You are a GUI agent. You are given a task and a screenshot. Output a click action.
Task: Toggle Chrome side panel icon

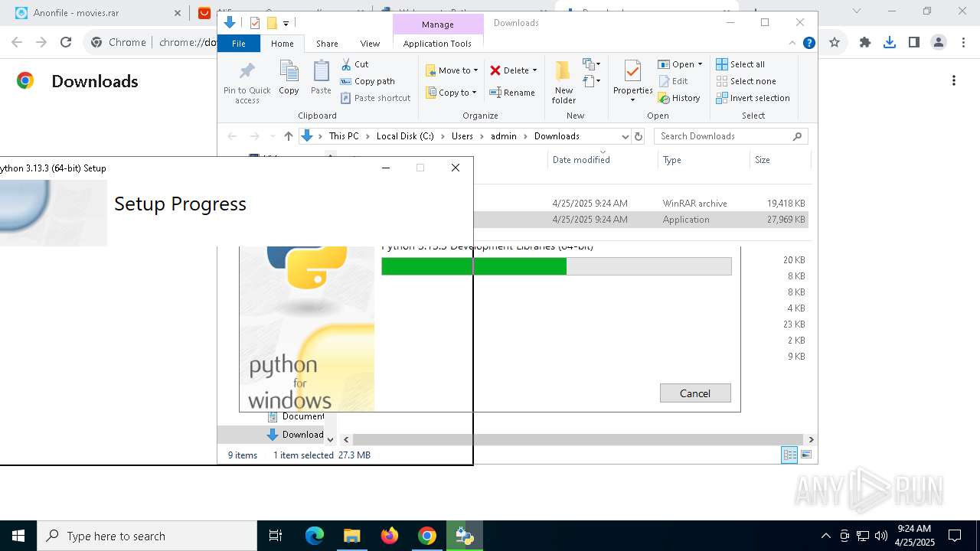pyautogui.click(x=914, y=43)
